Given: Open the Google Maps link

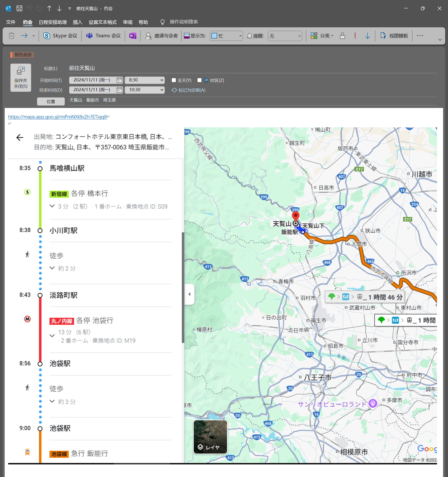Looking at the screenshot, I should (x=57, y=117).
